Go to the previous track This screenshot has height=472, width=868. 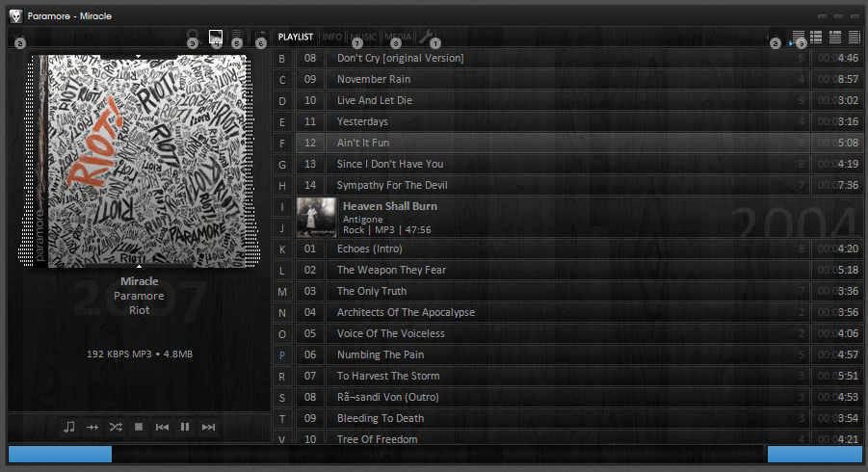[x=162, y=427]
